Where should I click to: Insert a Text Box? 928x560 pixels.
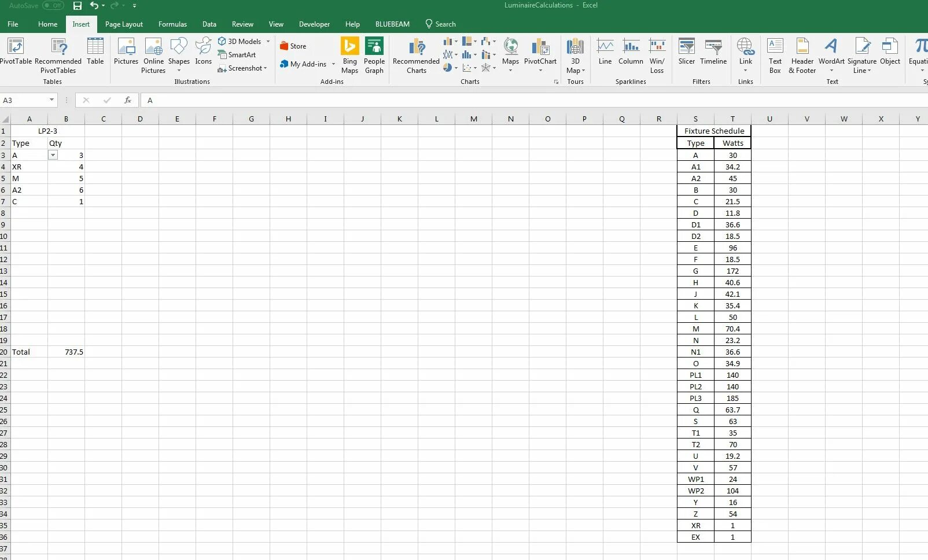coord(775,56)
